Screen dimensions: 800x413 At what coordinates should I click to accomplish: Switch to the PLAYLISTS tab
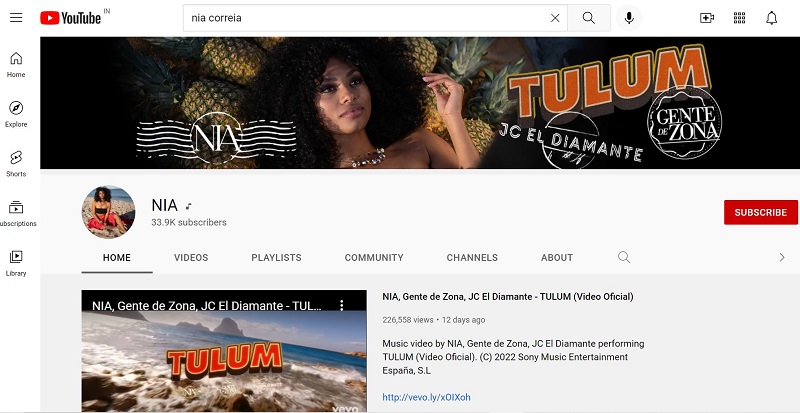277,258
